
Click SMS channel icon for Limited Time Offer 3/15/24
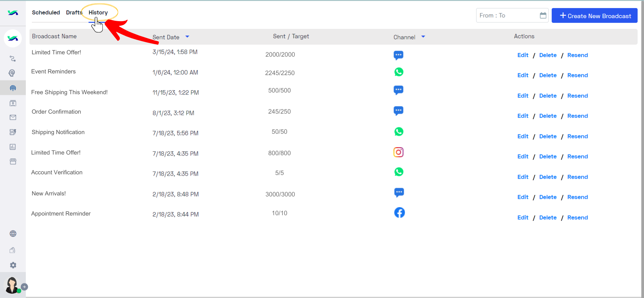point(398,55)
